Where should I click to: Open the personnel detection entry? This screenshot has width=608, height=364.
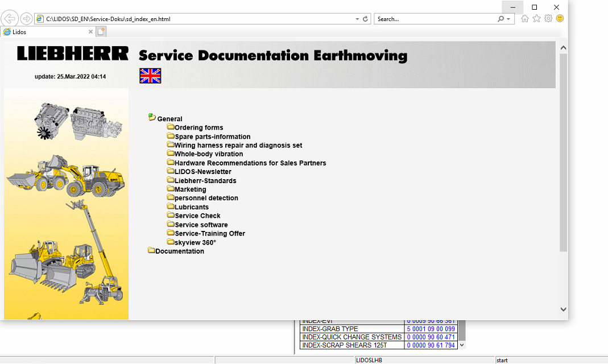(206, 198)
